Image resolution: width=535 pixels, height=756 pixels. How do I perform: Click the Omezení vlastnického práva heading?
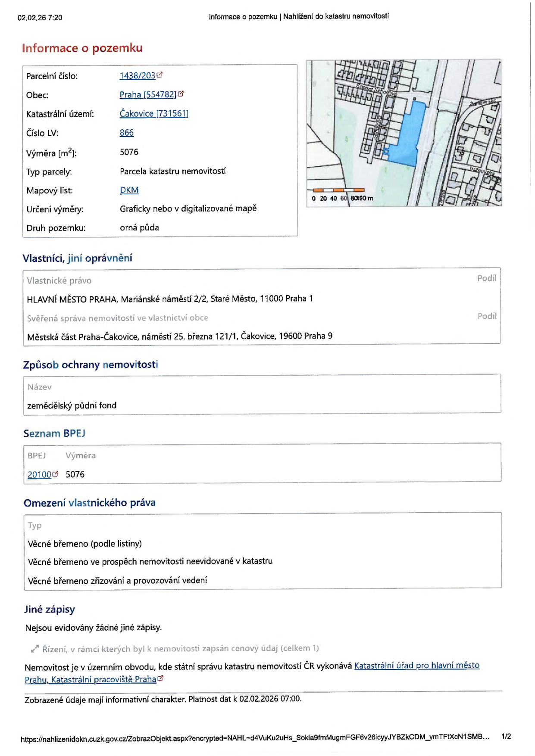click(x=90, y=503)
